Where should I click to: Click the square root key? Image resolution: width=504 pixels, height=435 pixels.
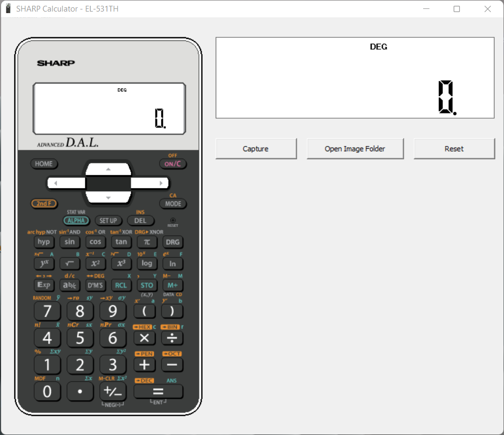click(70, 264)
